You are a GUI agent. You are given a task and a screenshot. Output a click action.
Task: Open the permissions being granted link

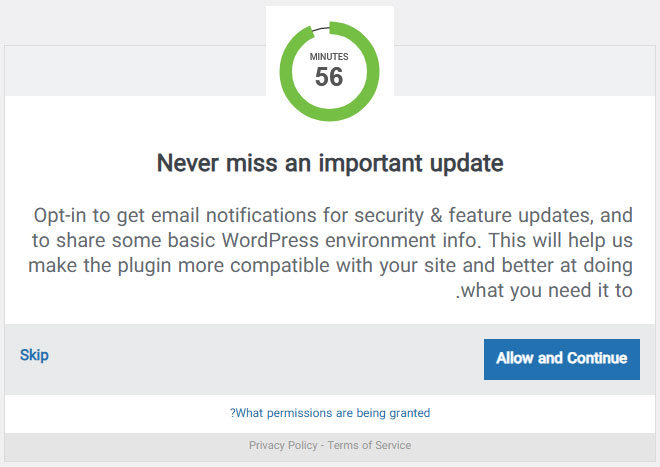pyautogui.click(x=330, y=412)
